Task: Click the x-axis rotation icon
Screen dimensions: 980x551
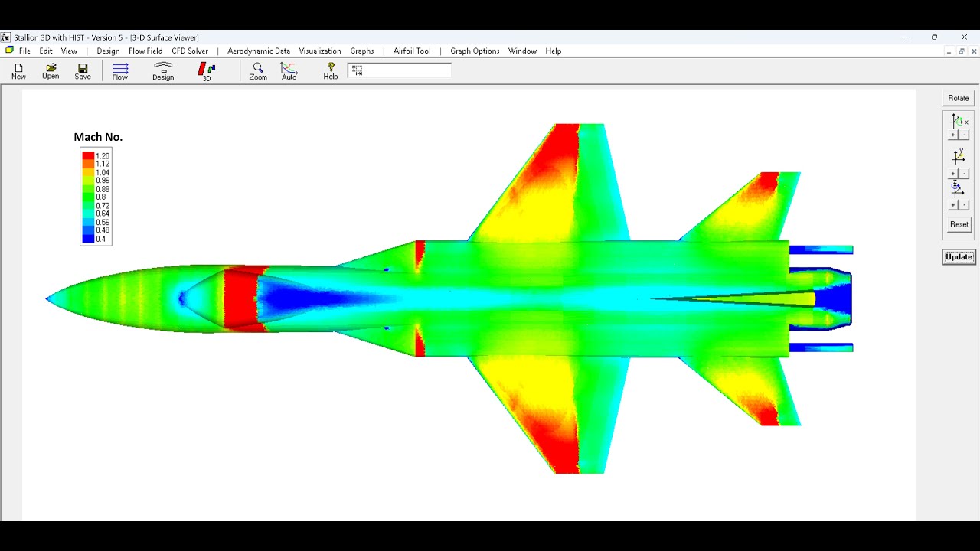Action: coord(959,122)
